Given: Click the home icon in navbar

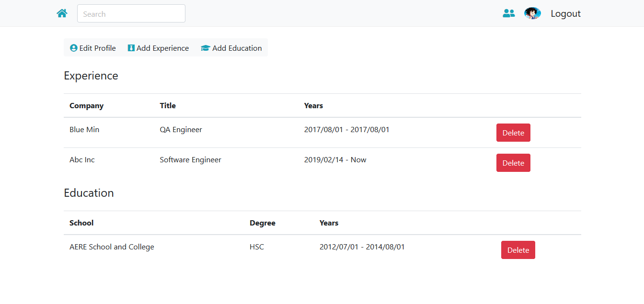Looking at the screenshot, I should 62,13.
